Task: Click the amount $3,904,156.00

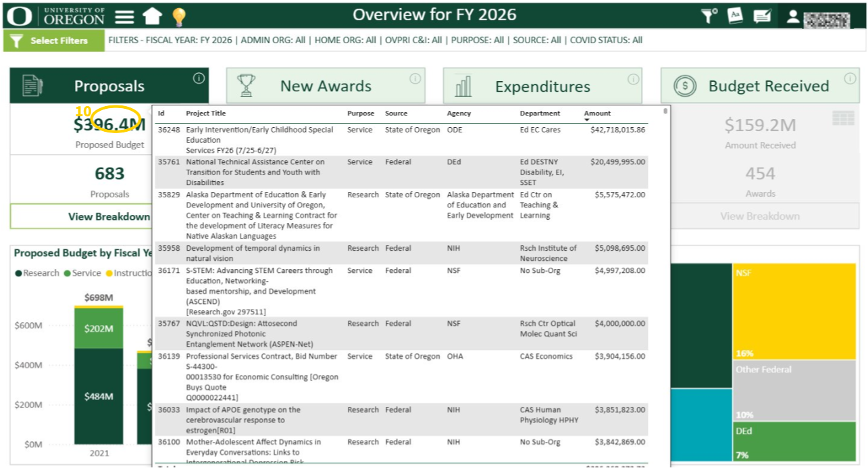Action: [x=619, y=356]
